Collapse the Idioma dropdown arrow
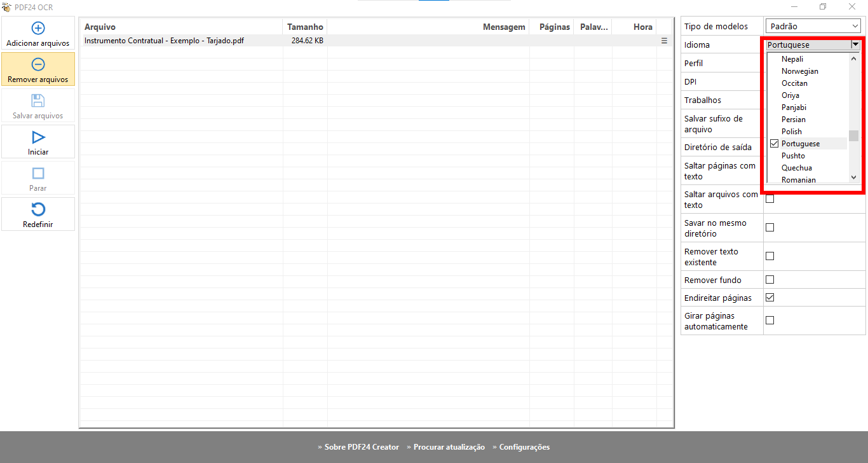The height and width of the screenshot is (463, 868). tap(855, 45)
